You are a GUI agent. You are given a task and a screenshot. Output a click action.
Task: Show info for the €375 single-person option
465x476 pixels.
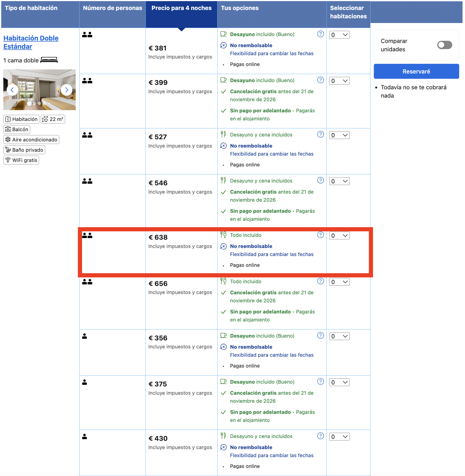(320, 382)
